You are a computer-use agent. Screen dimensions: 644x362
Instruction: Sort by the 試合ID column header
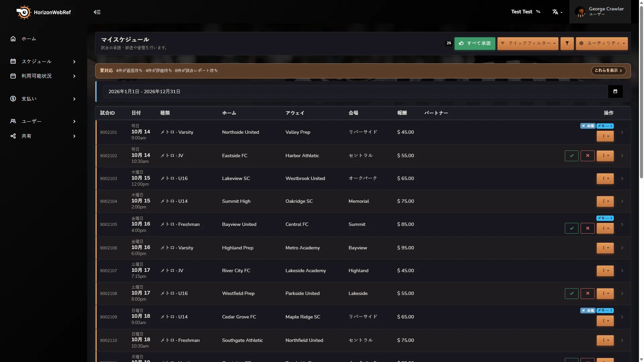coord(107,113)
